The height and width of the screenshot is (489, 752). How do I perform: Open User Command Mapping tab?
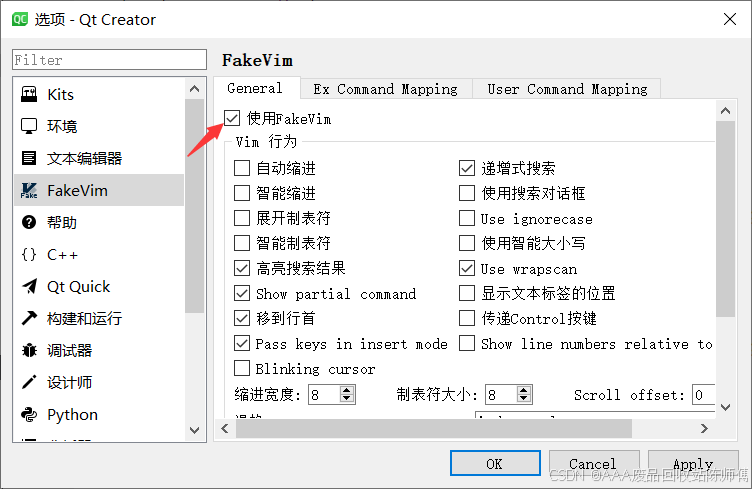click(x=567, y=89)
